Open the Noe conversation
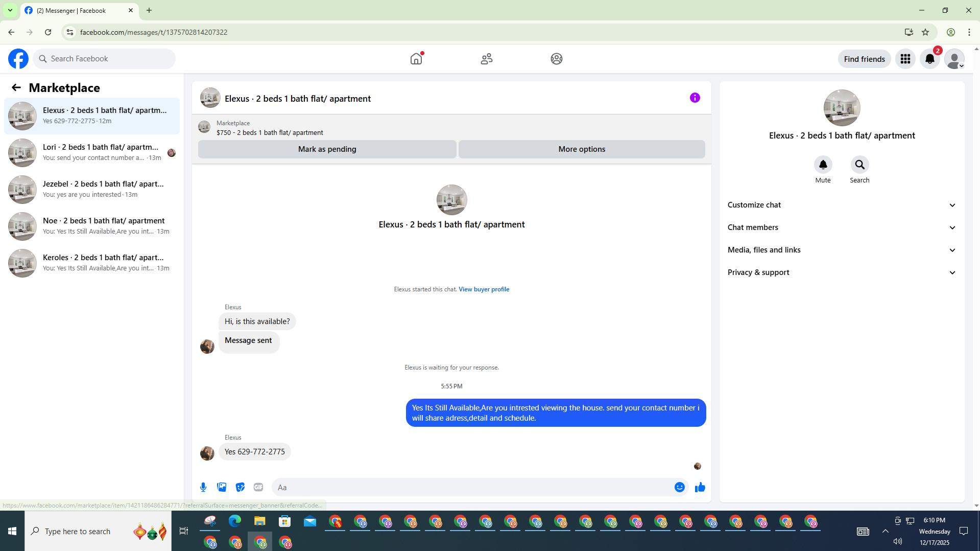This screenshot has height=551, width=980. [92, 226]
